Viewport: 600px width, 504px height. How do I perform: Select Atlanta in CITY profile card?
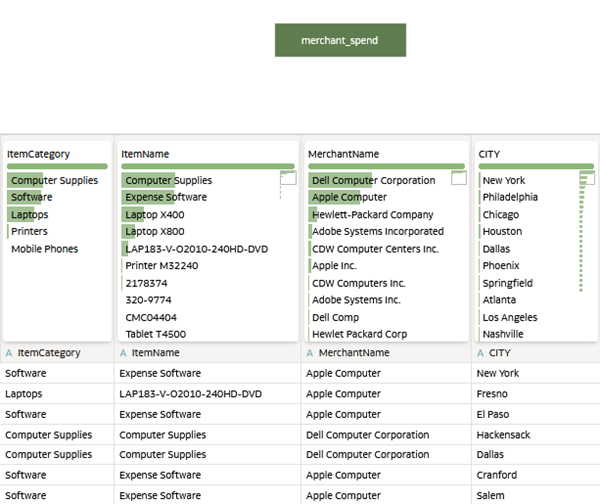click(499, 300)
